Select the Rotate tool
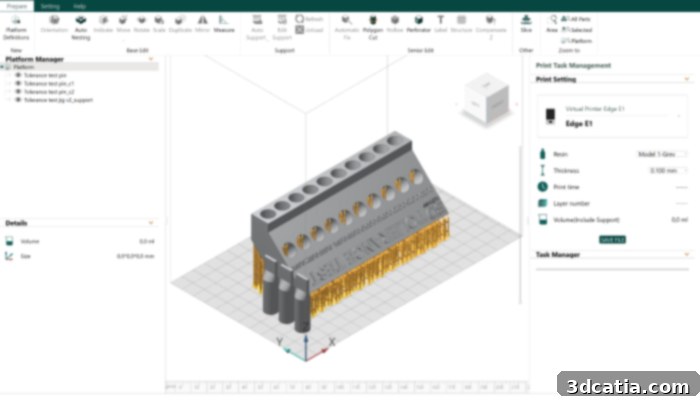The image size is (700, 400). 142,24
